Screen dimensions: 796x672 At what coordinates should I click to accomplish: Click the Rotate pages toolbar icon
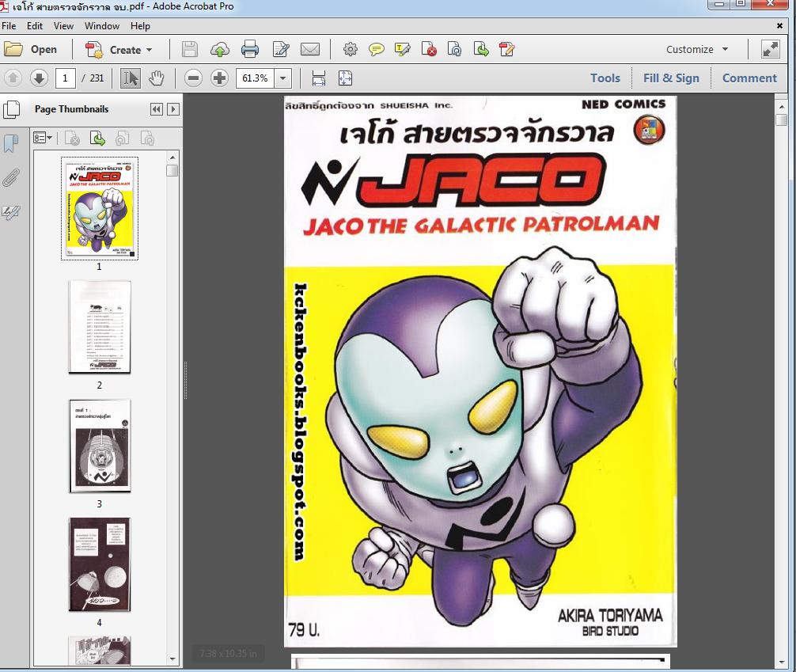[455, 49]
